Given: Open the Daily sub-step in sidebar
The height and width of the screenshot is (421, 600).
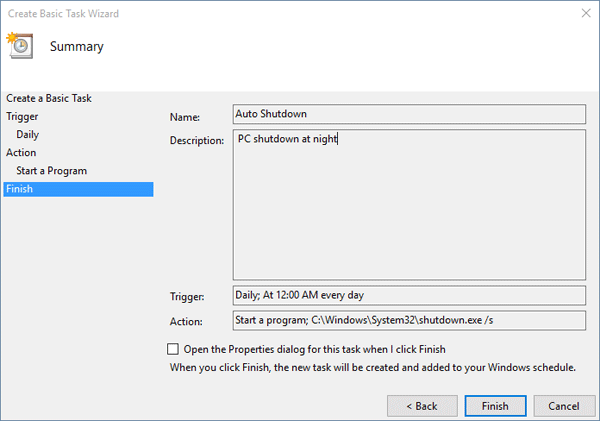Looking at the screenshot, I should 28,134.
